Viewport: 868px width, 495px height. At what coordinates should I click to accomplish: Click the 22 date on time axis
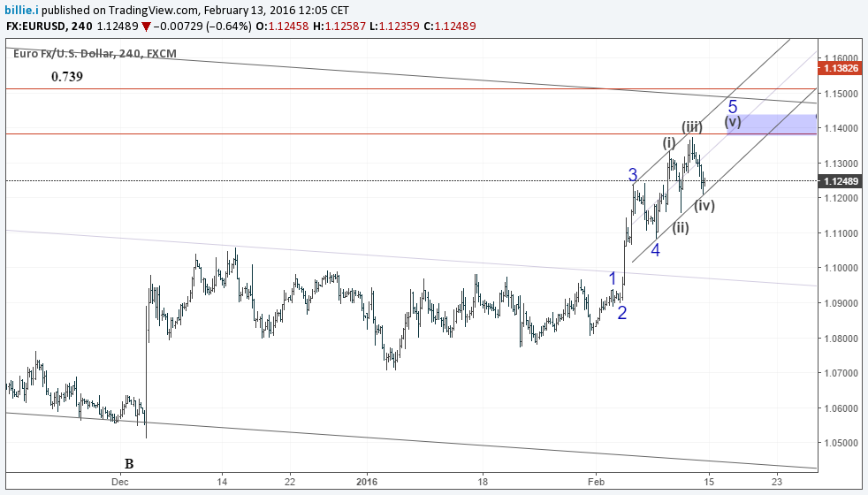point(290,482)
